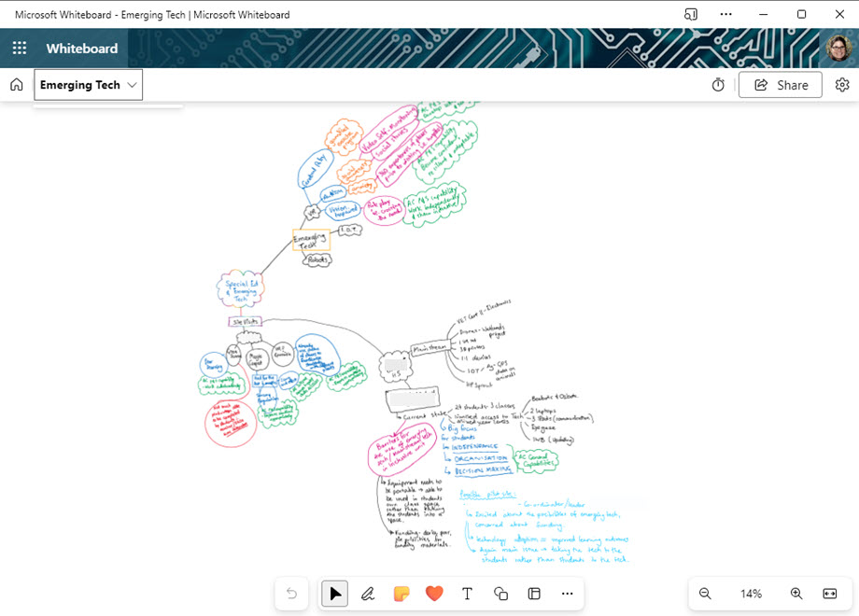Open the app launcher waffle menu
The width and height of the screenshot is (859, 616).
click(x=20, y=49)
